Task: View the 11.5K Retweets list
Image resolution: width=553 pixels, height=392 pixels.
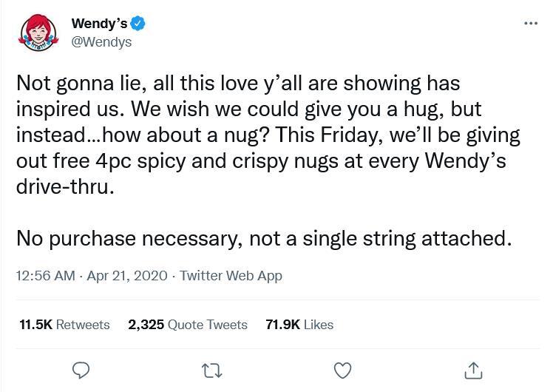Action: [64, 325]
